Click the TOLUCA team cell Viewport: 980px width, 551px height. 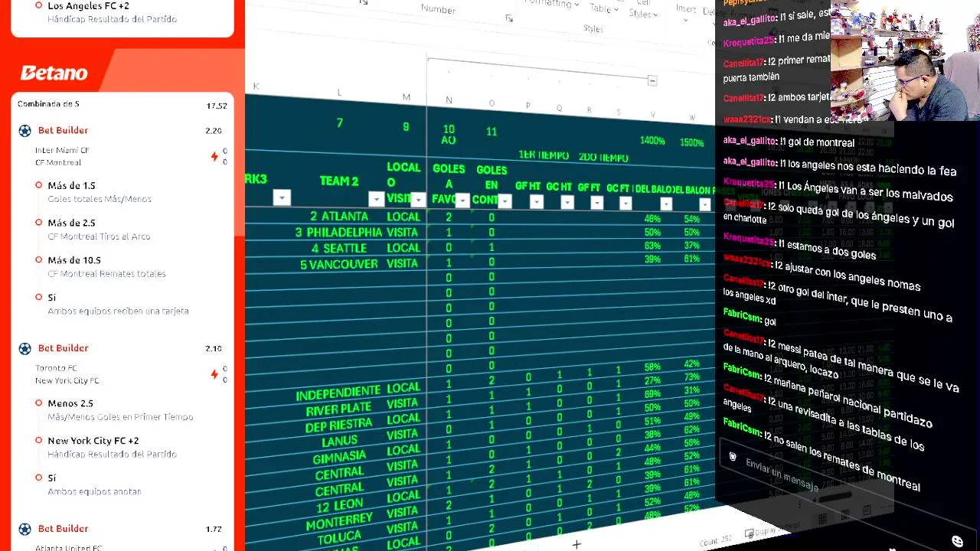(x=339, y=539)
